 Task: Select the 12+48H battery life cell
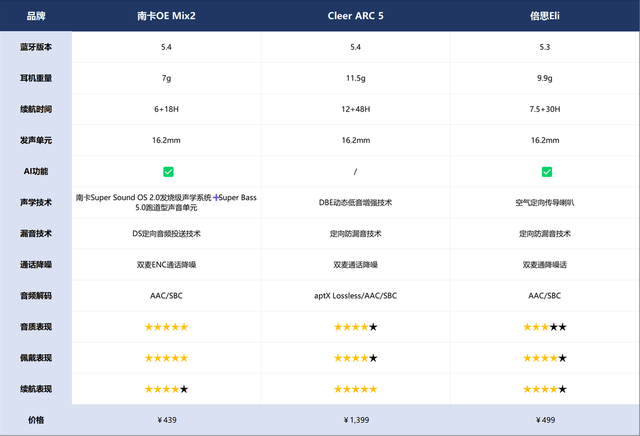(356, 109)
